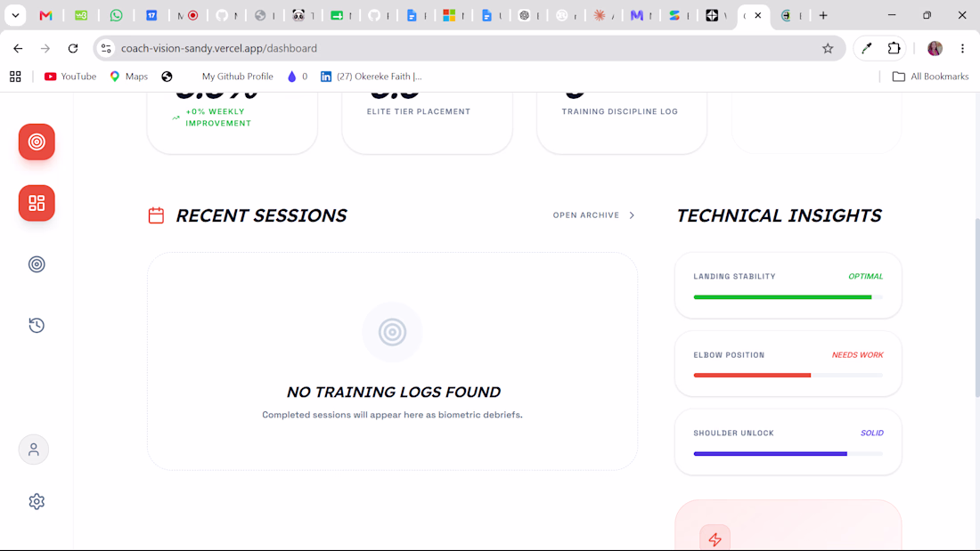Screen dimensions: 980x551
Task: Click the 'SOLID' status label
Action: click(x=872, y=433)
